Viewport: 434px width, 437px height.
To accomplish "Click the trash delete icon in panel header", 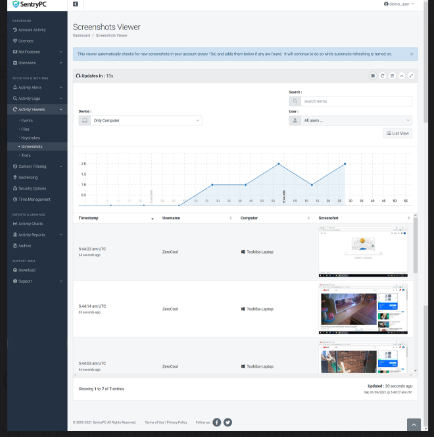I will pyautogui.click(x=392, y=76).
